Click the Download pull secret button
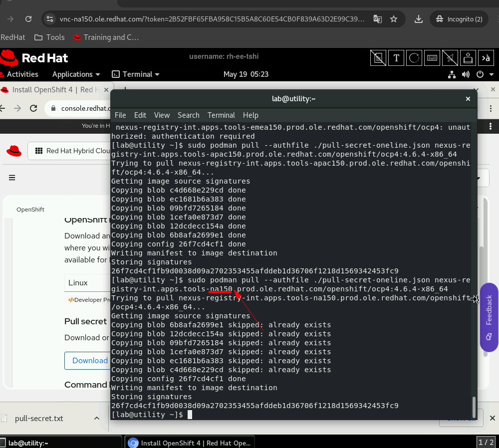 click(87, 361)
